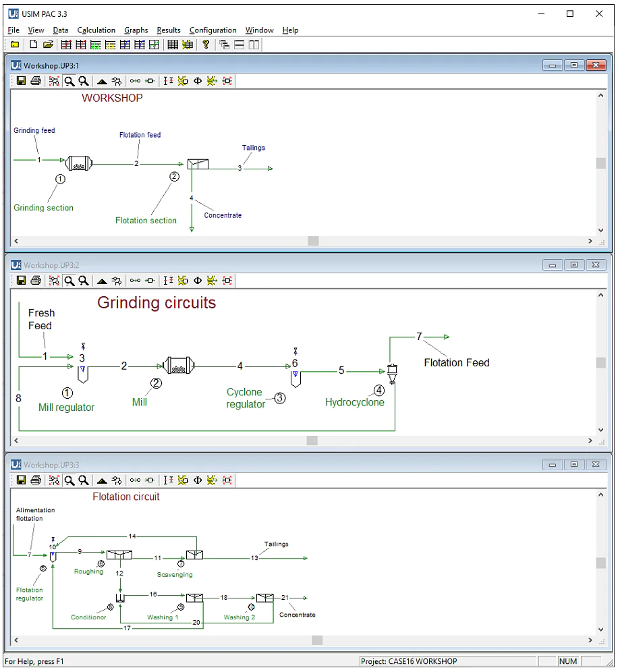Click right scroll arrow in Grinding circuits window
Viewport: 620px width, 672px height.
pos(590,441)
